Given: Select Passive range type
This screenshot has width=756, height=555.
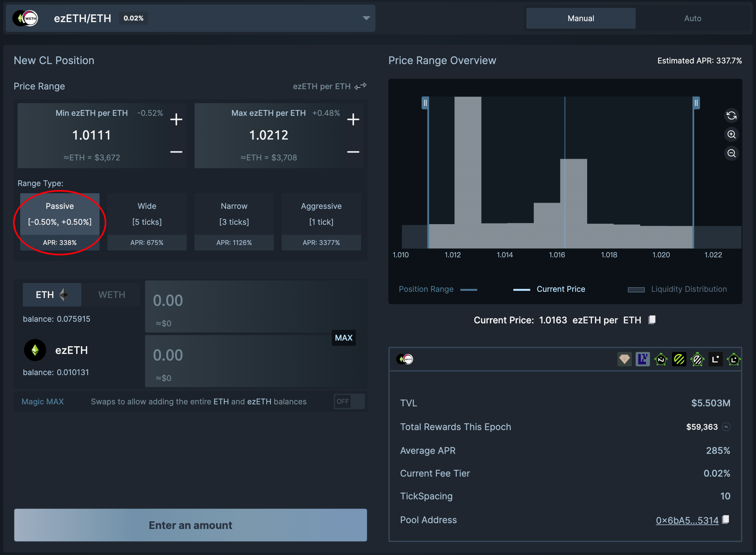Looking at the screenshot, I should click(x=60, y=222).
